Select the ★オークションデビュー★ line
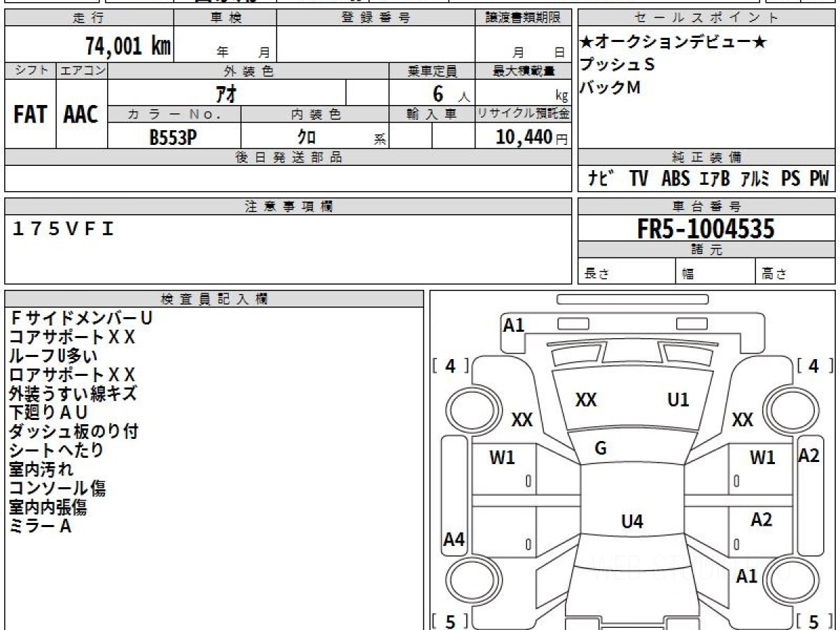 [x=673, y=43]
